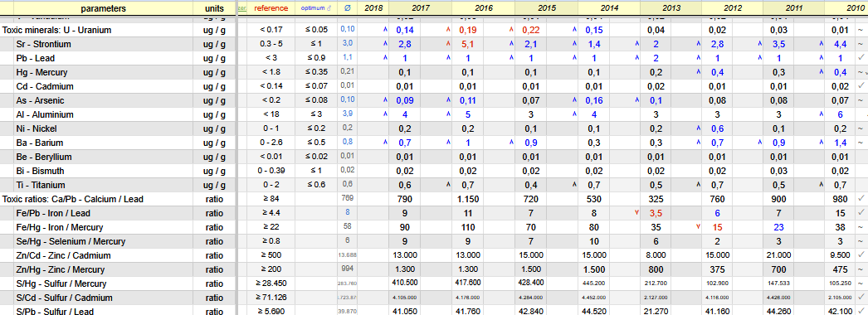Select the 'Al - Aluminium' row label
868x315 pixels.
[45, 114]
